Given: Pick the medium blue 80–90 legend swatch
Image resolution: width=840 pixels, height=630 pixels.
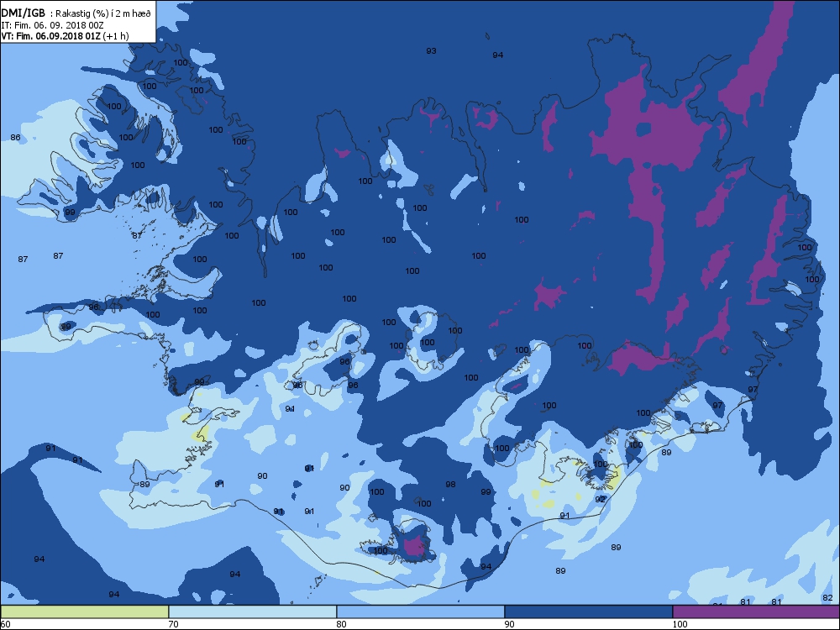Looking at the screenshot, I should point(421,612).
